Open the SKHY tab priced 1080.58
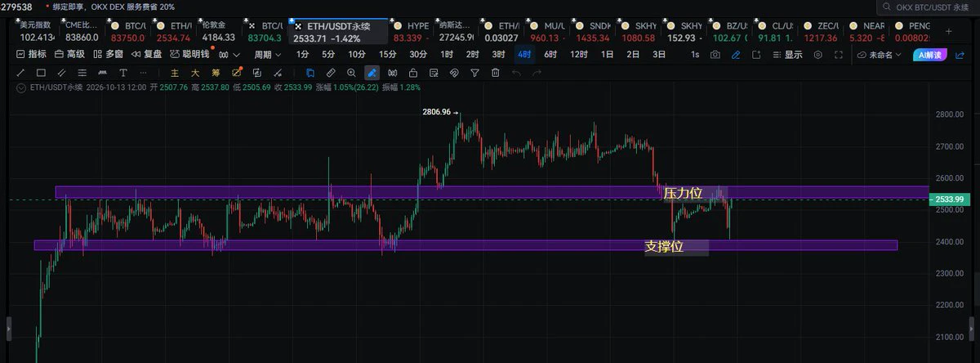 (639, 31)
